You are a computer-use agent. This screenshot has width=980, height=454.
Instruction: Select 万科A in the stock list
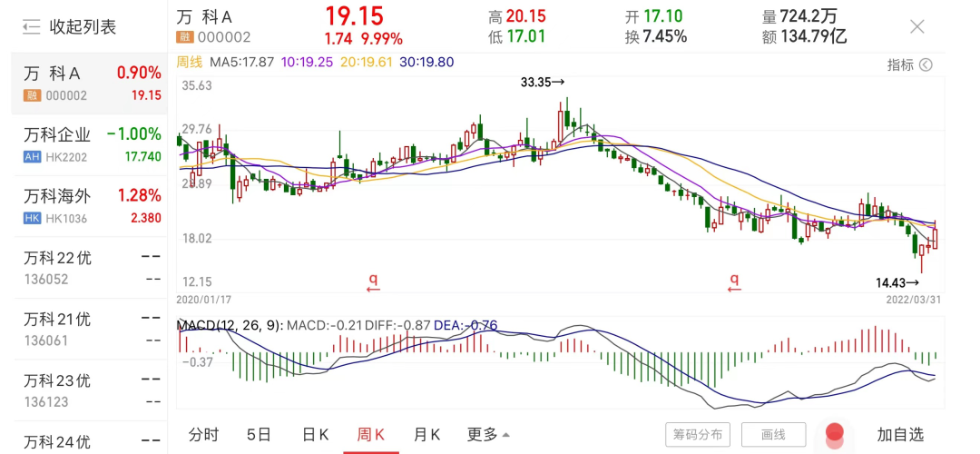(x=89, y=84)
